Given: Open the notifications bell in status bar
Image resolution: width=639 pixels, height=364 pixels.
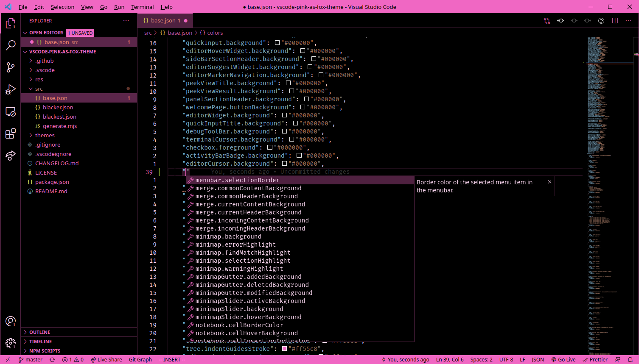Looking at the screenshot, I should 631,359.
